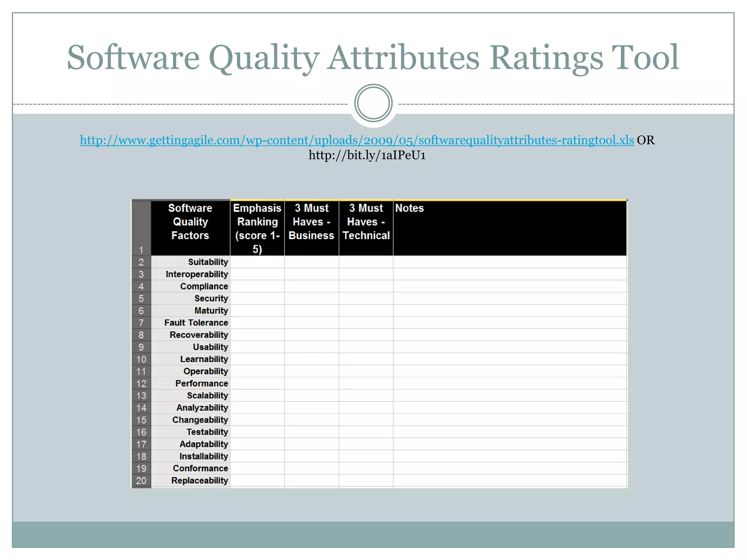Click the 'Changeability' row label
This screenshot has height=560, width=747.
(x=200, y=420)
